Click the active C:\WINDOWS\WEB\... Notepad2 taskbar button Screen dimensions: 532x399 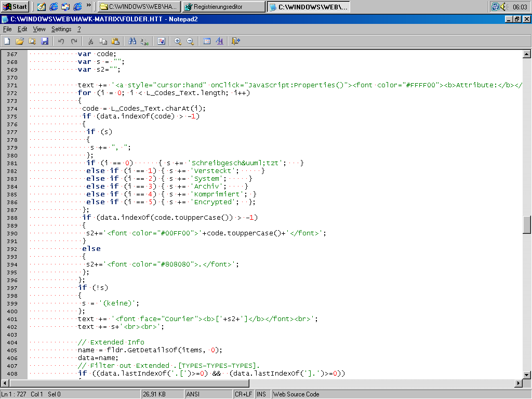(x=309, y=7)
